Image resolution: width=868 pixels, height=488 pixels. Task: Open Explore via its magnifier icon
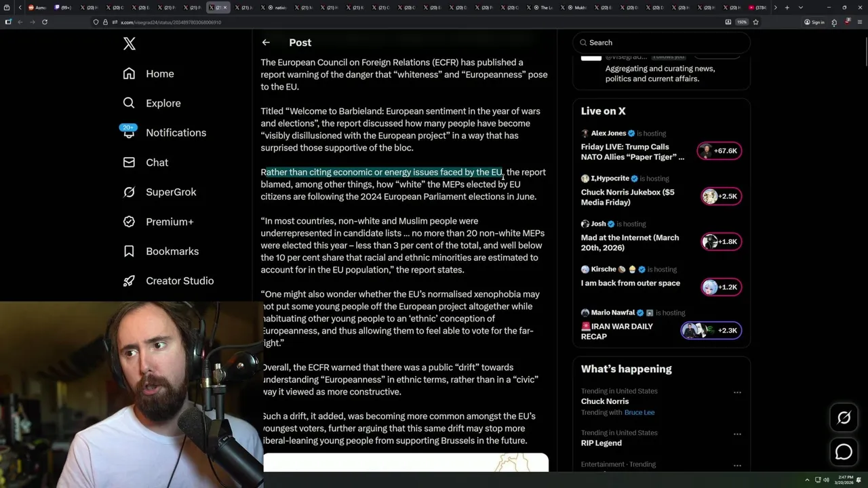(129, 103)
